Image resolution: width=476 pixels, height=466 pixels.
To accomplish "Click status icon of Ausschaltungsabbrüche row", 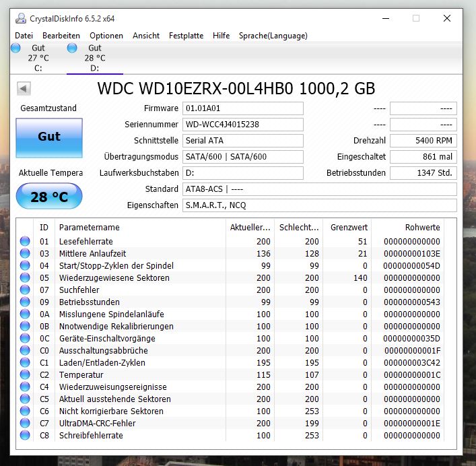I will tap(25, 350).
